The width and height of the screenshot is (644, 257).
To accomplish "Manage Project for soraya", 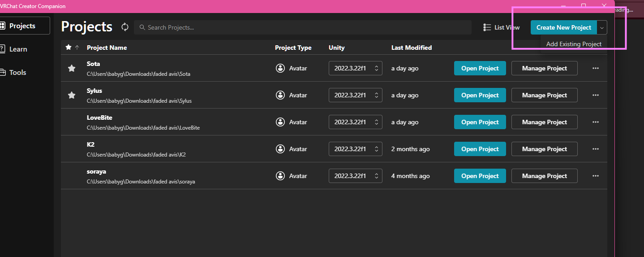I will coord(545,176).
